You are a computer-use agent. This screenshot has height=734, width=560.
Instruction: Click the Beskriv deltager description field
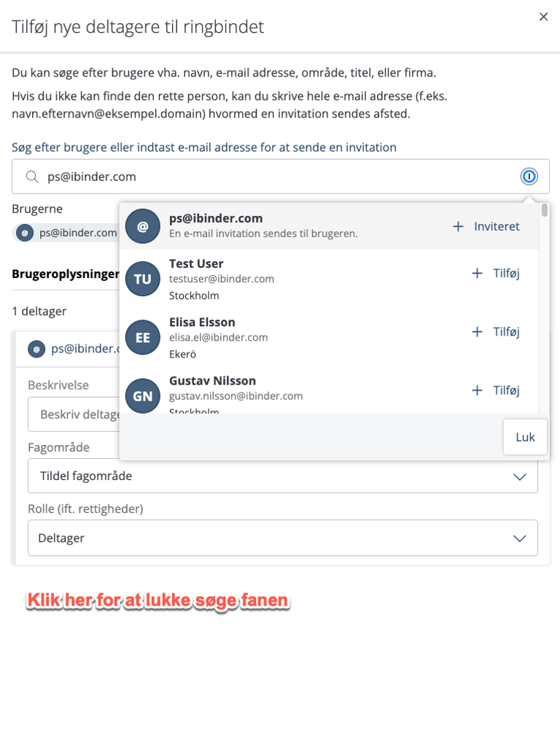click(x=73, y=414)
